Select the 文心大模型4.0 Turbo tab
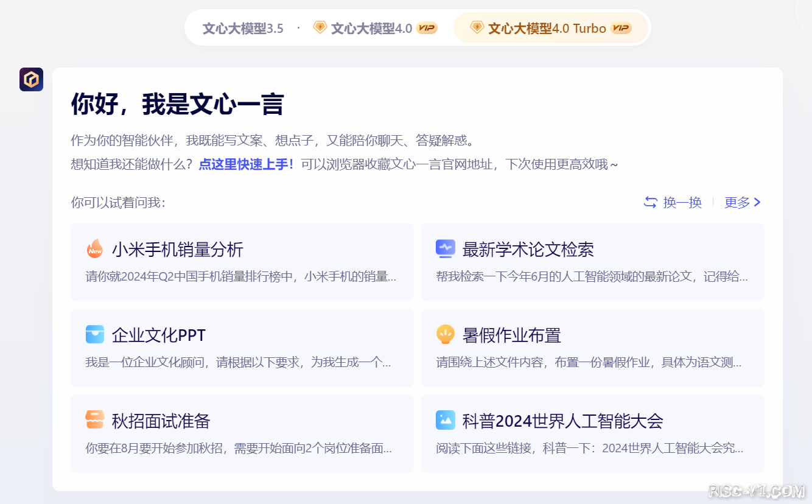This screenshot has width=812, height=504. click(x=550, y=28)
